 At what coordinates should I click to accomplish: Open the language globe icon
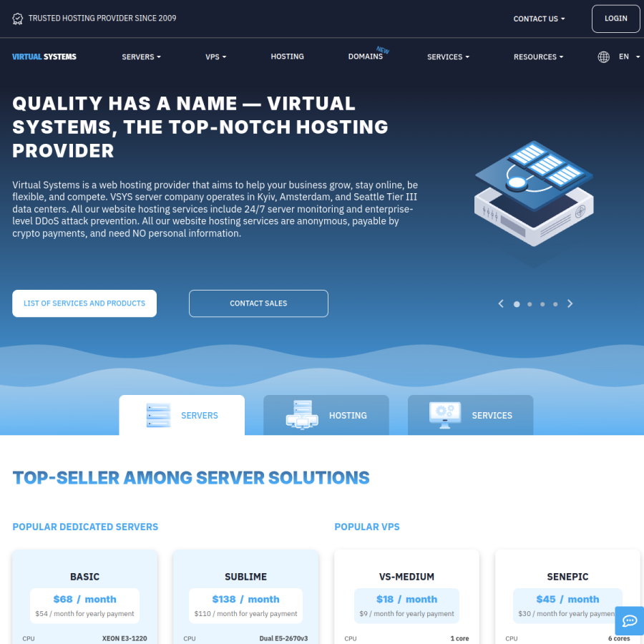pyautogui.click(x=603, y=57)
